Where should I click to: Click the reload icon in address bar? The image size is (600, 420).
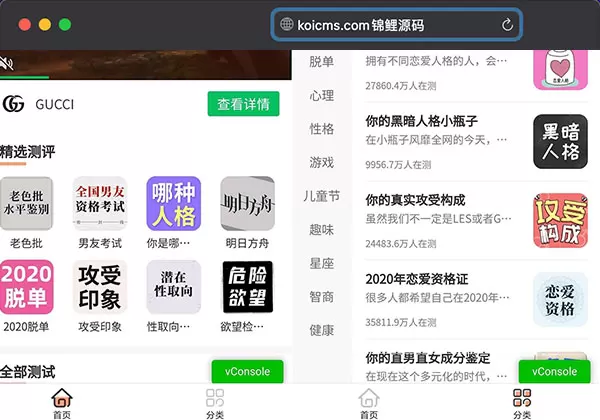507,25
